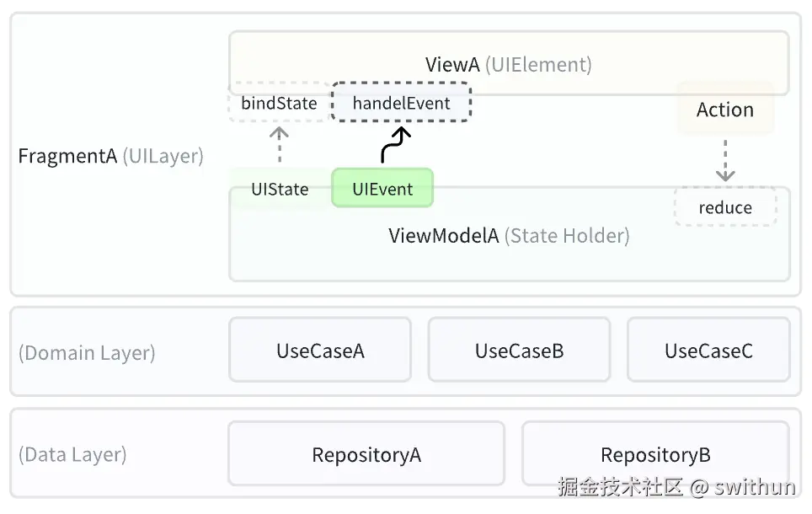
Task: Click the ViewA (UIElement) box
Action: [x=508, y=64]
